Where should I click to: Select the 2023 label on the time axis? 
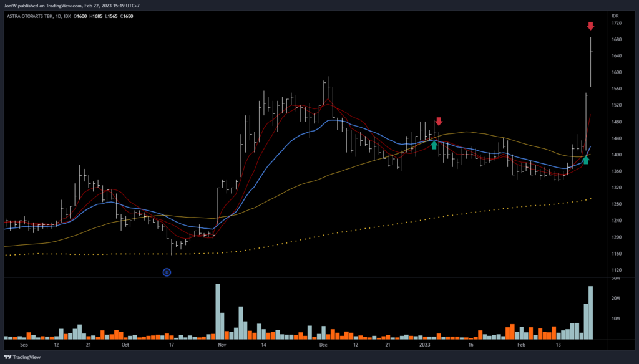(424, 344)
